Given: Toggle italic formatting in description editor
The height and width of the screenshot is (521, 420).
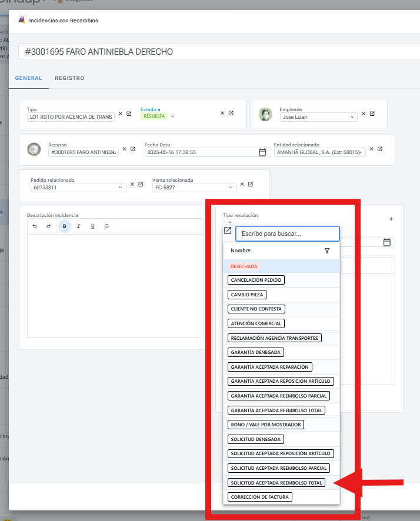Looking at the screenshot, I should 78,226.
